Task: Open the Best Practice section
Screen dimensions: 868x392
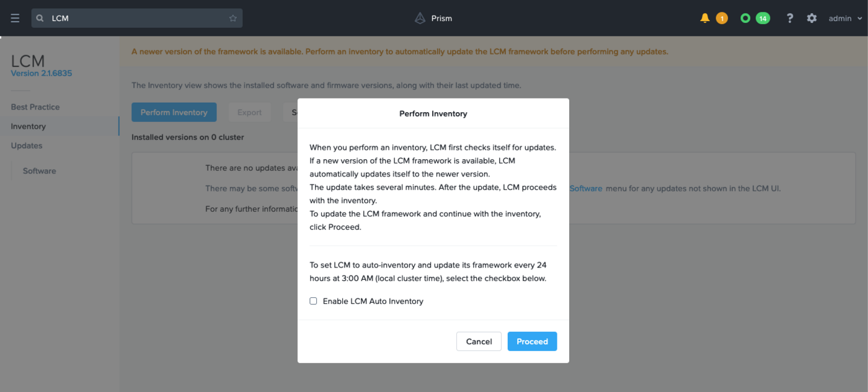Action: pyautogui.click(x=35, y=107)
